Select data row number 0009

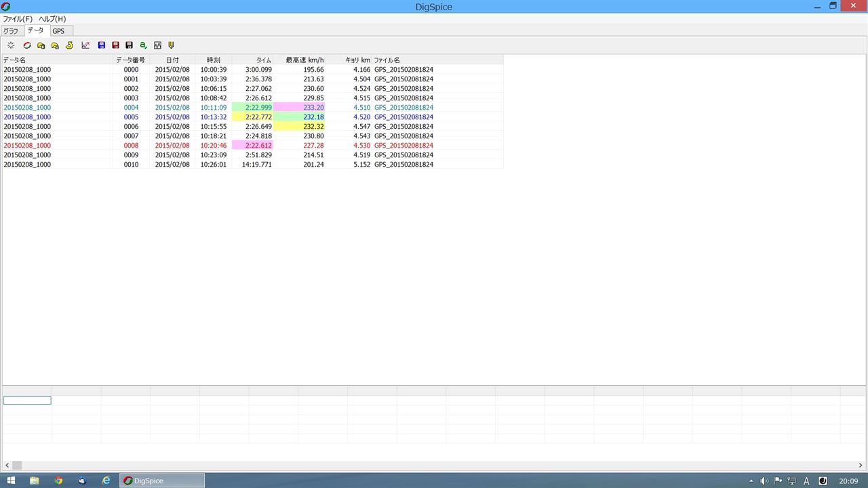[131, 155]
